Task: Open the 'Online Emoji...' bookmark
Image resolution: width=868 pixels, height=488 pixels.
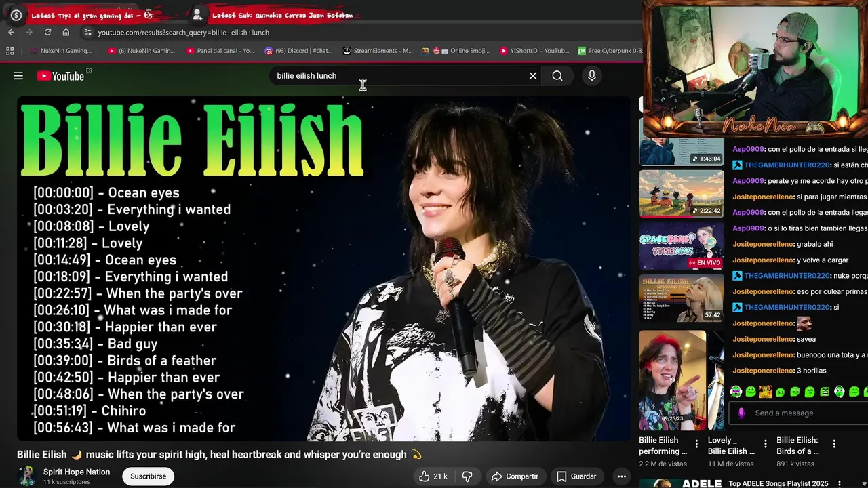Action: (x=456, y=51)
